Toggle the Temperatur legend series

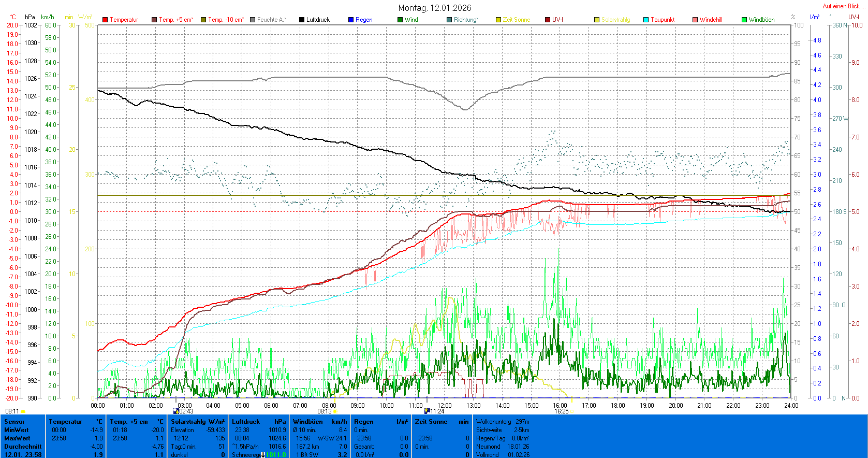[x=120, y=20]
